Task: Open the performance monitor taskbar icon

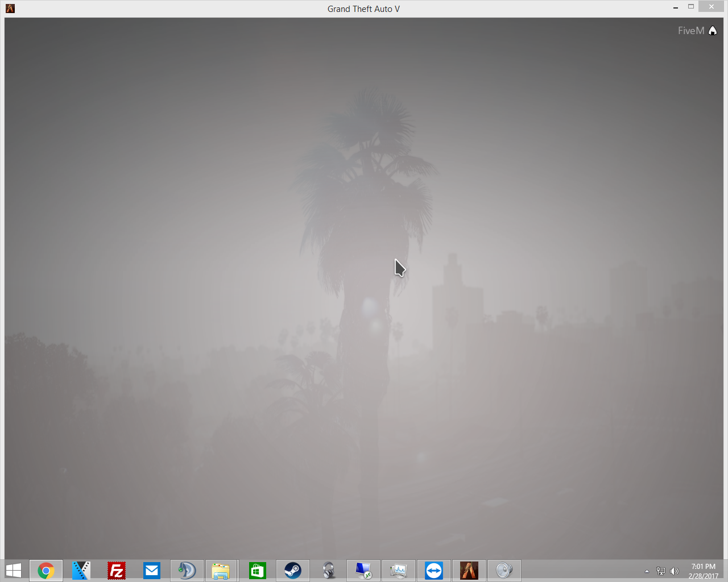Action: 399,570
